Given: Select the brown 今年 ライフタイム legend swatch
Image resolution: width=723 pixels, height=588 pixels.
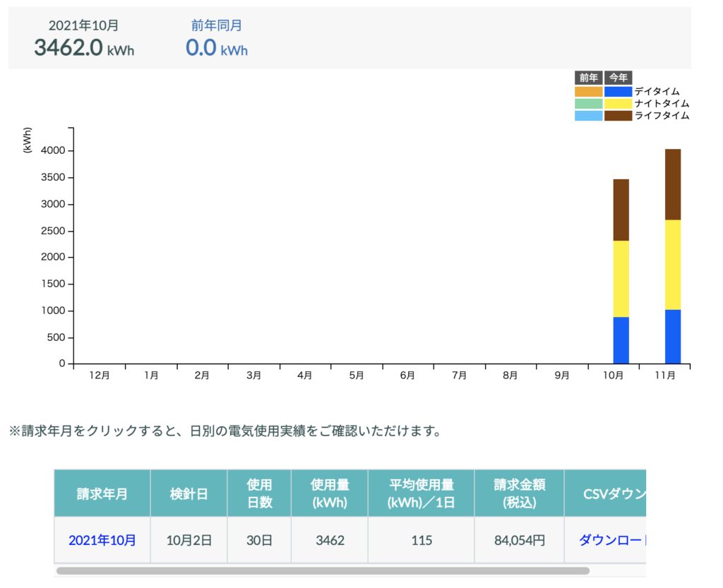Looking at the screenshot, I should click(x=618, y=116).
